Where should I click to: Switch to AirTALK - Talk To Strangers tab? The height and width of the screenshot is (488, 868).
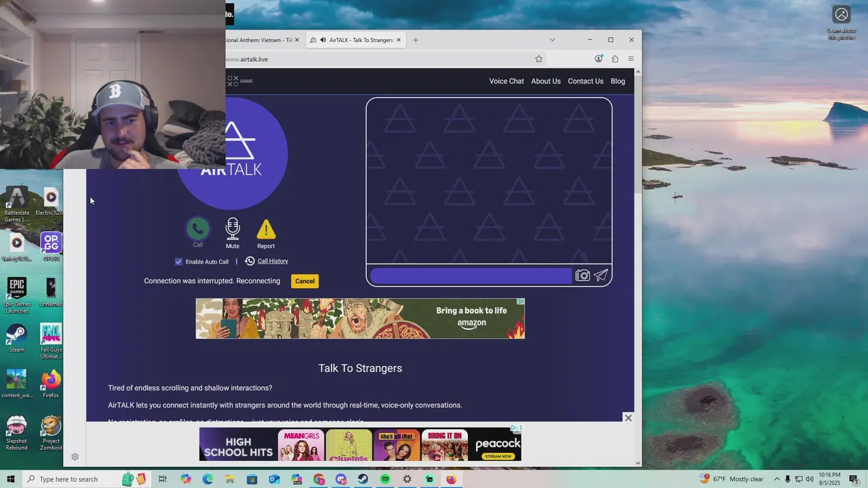(355, 40)
